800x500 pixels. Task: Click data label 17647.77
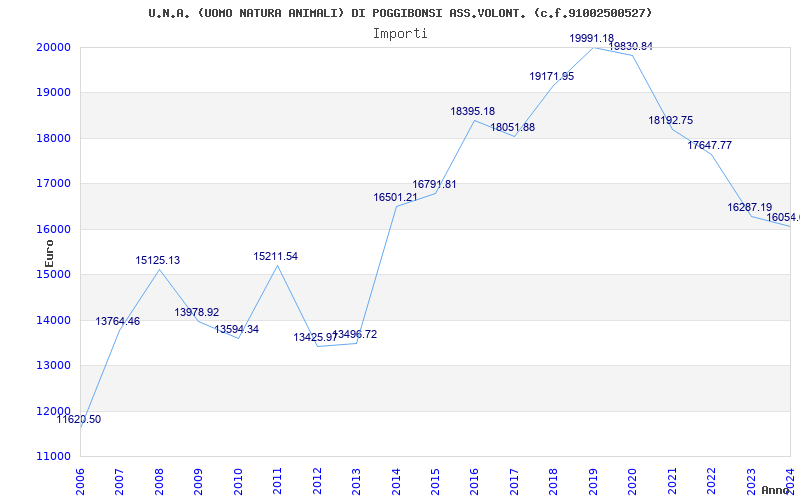pyautogui.click(x=709, y=145)
